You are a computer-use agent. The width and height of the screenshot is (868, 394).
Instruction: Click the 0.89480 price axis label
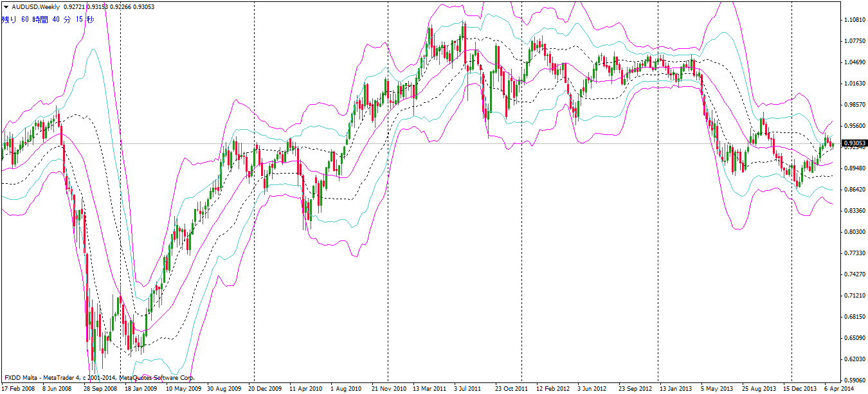[854, 168]
